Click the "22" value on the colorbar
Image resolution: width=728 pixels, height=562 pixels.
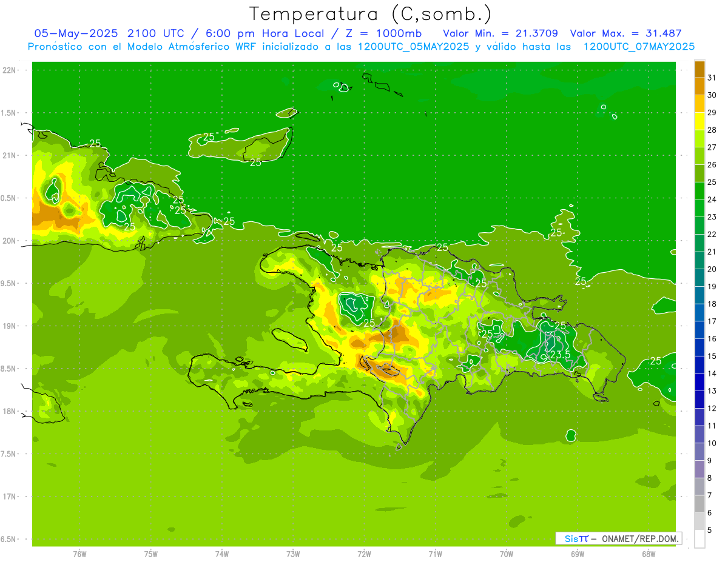[x=712, y=234]
